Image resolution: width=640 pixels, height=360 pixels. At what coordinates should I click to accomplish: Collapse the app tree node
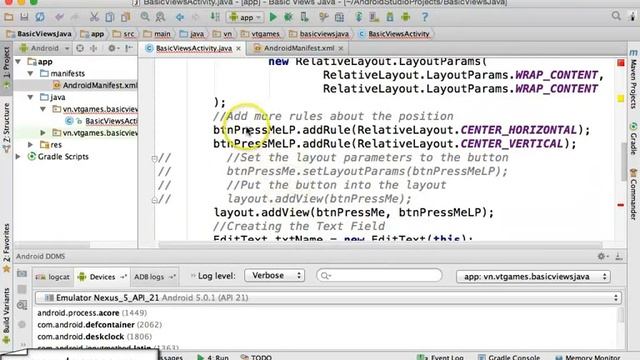click(18, 62)
